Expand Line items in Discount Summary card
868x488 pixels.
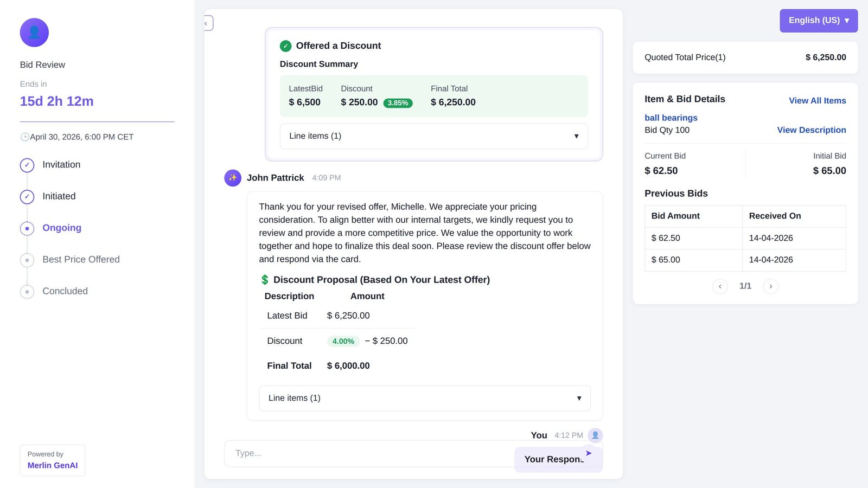[433, 136]
